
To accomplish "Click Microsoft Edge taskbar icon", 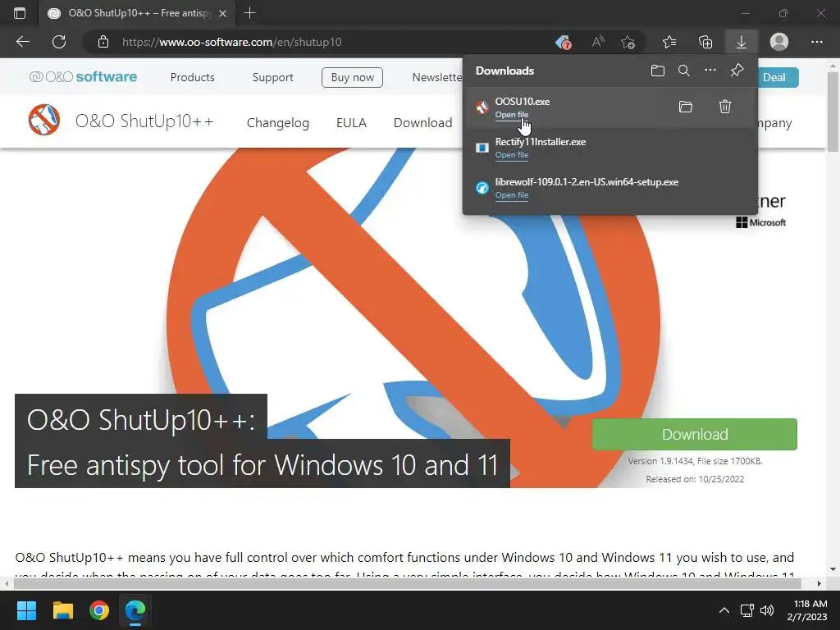I will tap(135, 610).
